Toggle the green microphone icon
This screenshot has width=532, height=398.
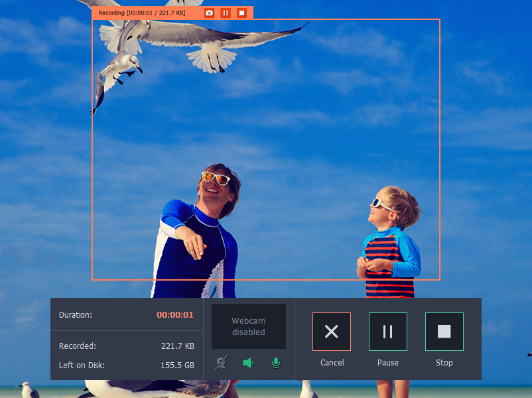point(276,363)
